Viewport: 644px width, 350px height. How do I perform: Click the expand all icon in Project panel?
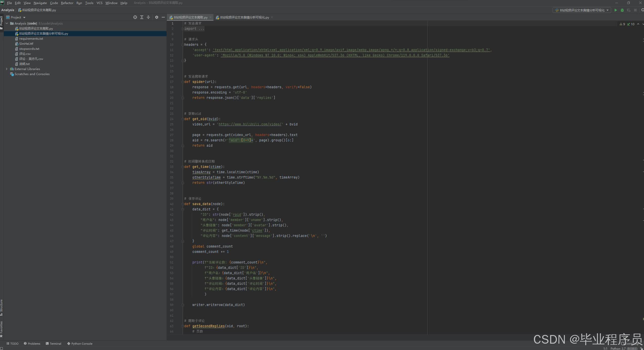[142, 17]
